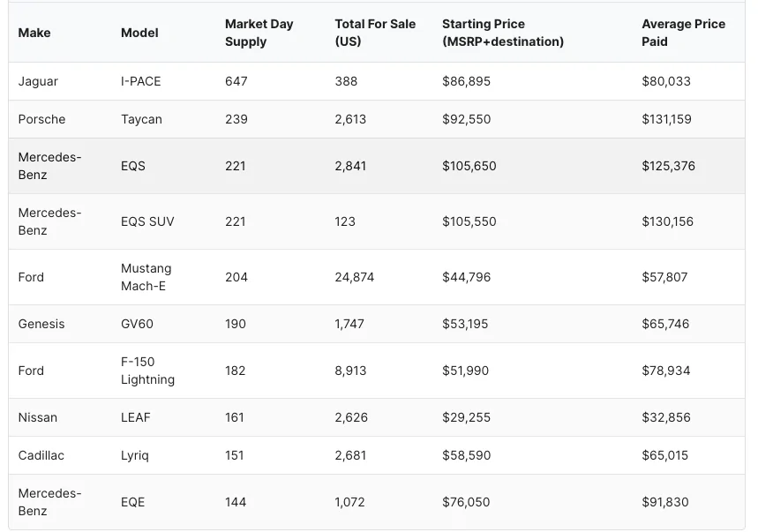Click the $29,255 starting price value
Screen dimensions: 758x532
(x=467, y=417)
